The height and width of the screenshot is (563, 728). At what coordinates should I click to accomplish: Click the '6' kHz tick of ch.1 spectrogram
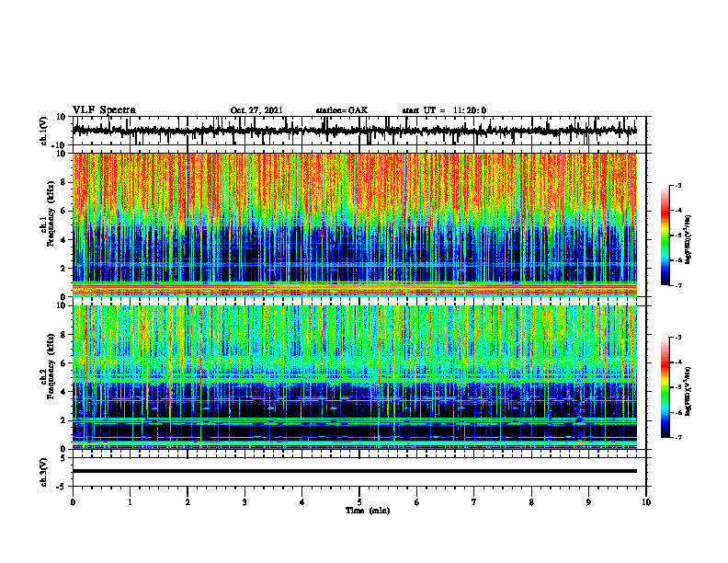point(64,211)
